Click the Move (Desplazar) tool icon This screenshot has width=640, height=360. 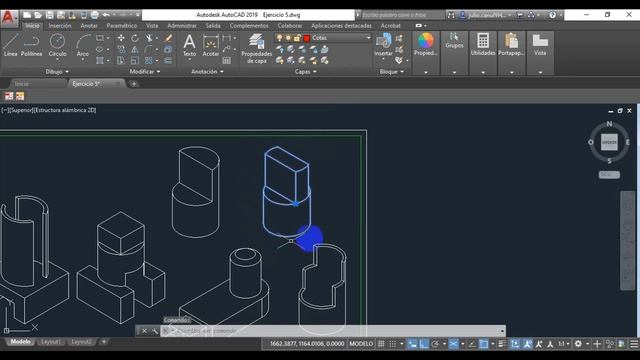(121, 38)
